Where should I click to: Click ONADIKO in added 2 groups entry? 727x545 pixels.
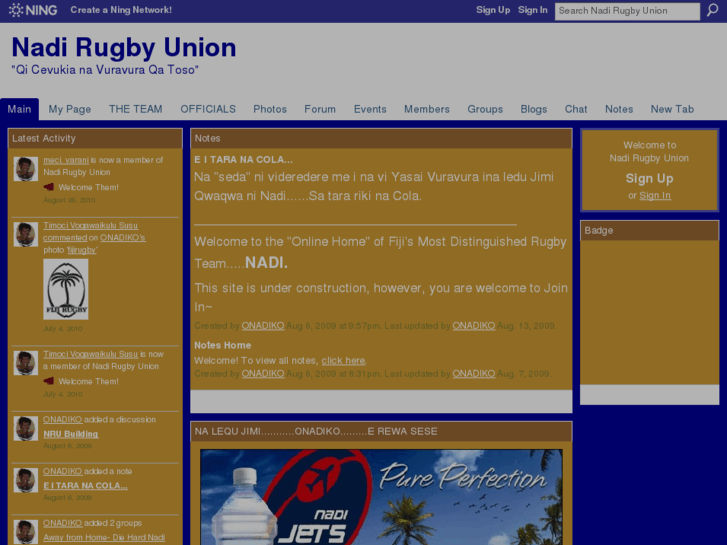coord(63,523)
